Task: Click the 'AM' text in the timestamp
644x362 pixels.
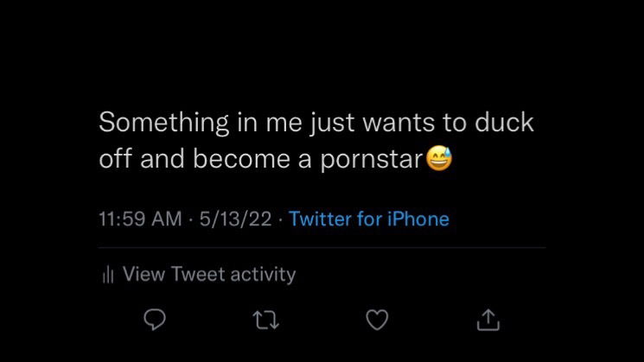Action: (x=167, y=219)
